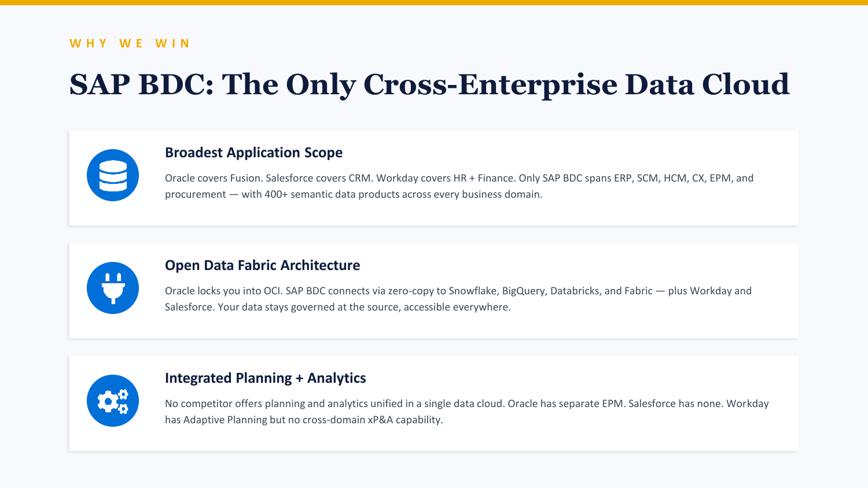
Task: Select the 'Broadest Application Scope' heading
Action: coord(253,153)
